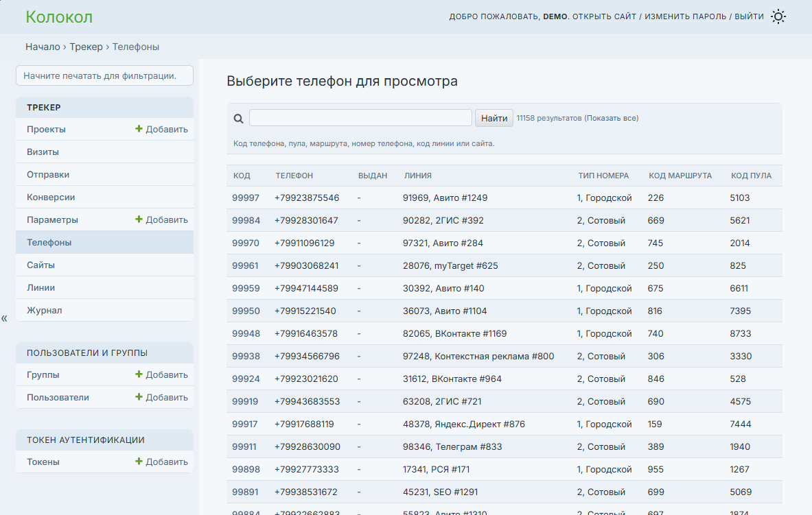Open phone record code 99891
812x515 pixels.
246,492
